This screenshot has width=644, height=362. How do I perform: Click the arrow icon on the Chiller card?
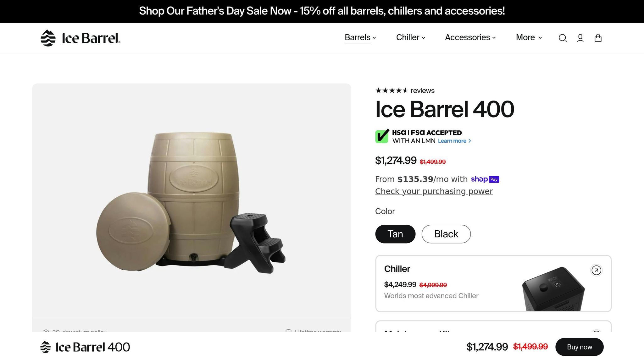click(596, 270)
